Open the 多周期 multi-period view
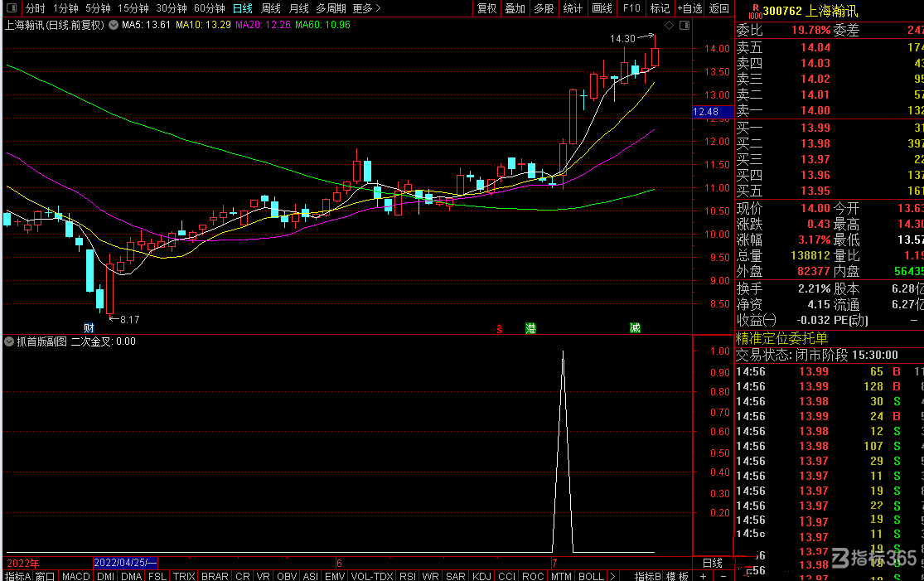Screen dimensions: 924x581 click(331, 8)
